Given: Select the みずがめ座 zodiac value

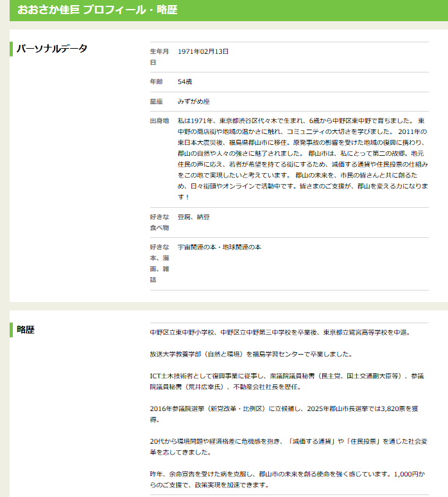Looking at the screenshot, I should (194, 101).
